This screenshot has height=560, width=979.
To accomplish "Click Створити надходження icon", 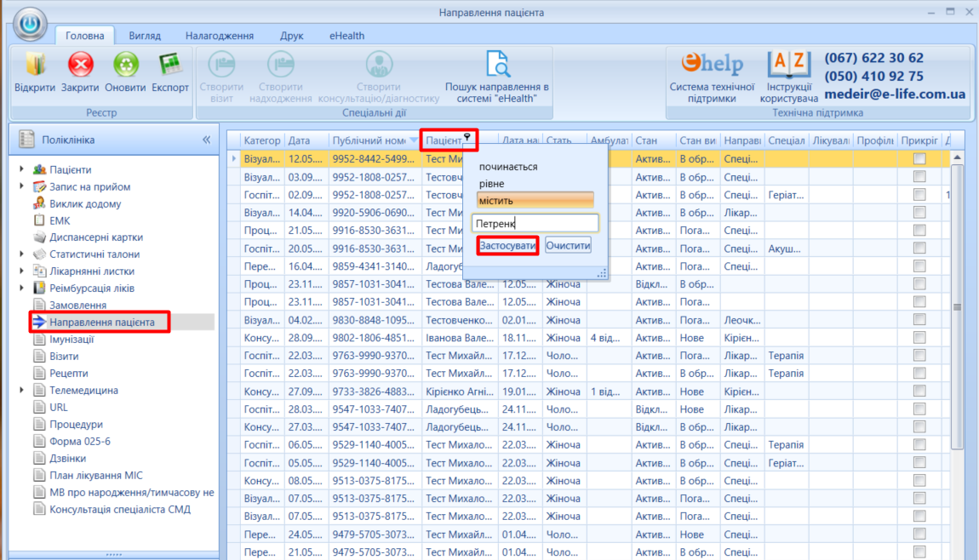I will click(280, 77).
